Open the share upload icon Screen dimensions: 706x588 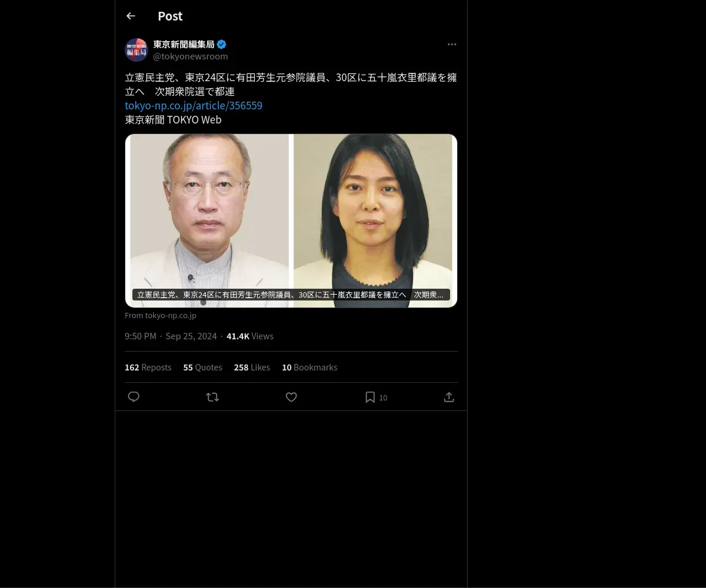click(449, 397)
